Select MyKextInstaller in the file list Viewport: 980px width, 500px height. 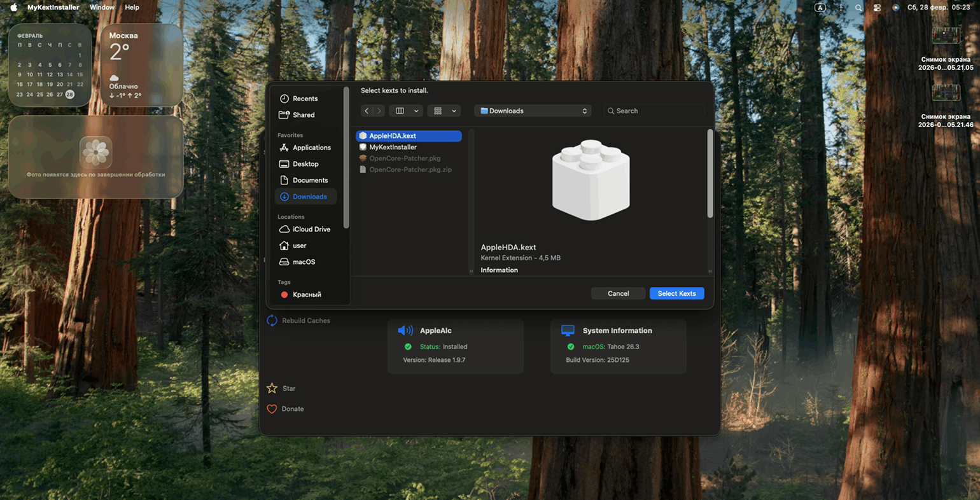pos(409,147)
